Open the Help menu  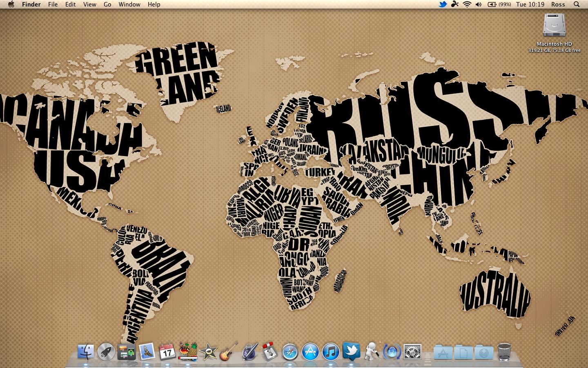click(154, 4)
